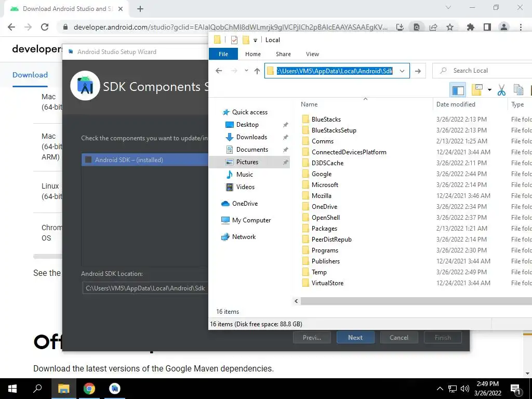Open the notification center icon
532x399 pixels.
[516, 389]
